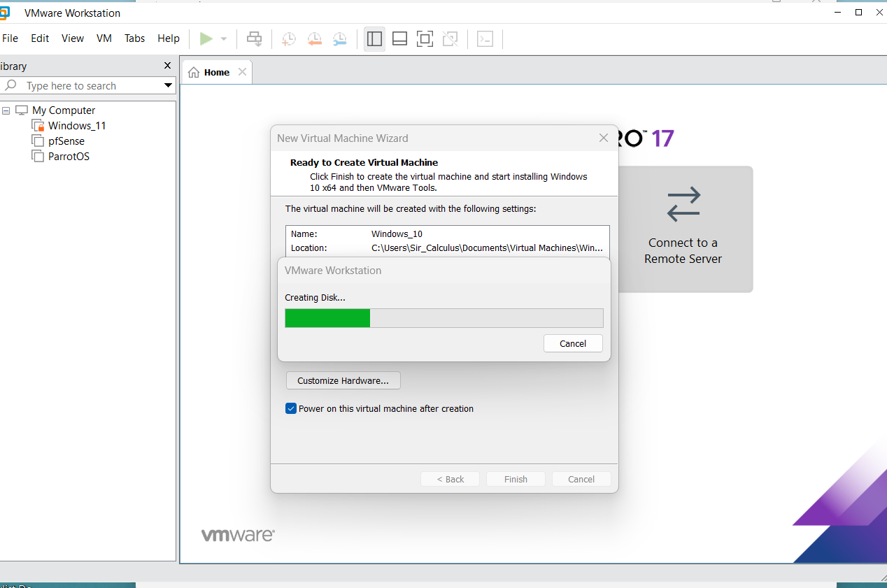Open the Help menu
Image resolution: width=887 pixels, height=588 pixels.
click(169, 38)
